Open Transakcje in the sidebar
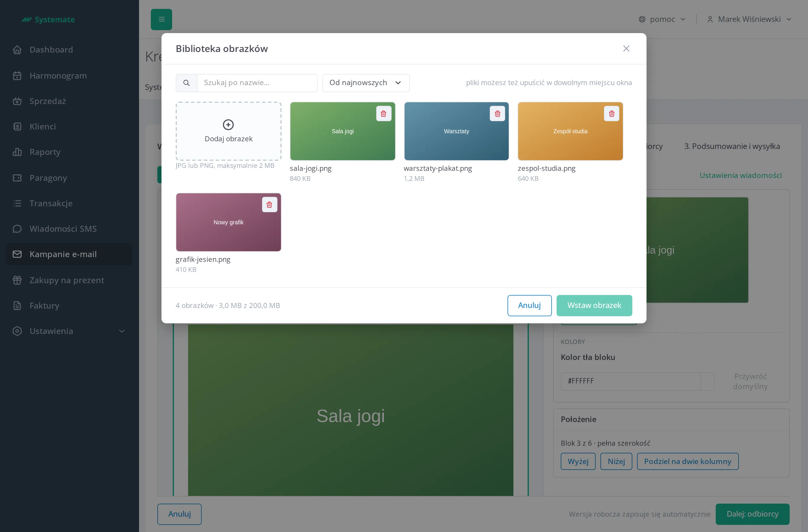The height and width of the screenshot is (532, 808). point(69,203)
